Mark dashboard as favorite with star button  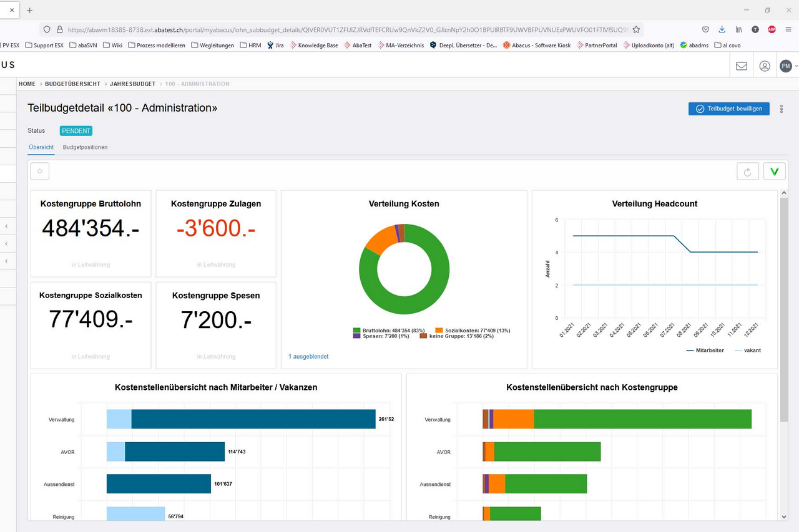click(40, 171)
